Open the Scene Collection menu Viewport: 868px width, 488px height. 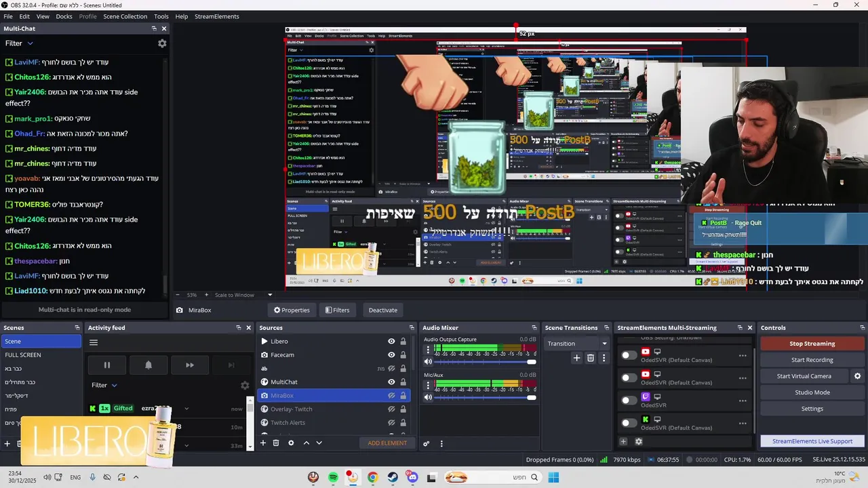(125, 16)
